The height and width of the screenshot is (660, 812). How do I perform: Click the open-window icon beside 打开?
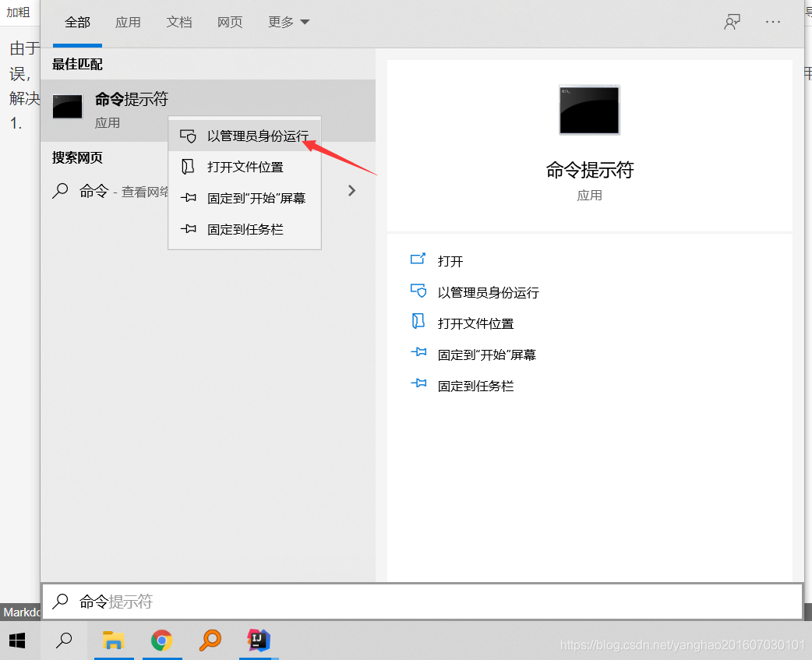click(x=418, y=259)
